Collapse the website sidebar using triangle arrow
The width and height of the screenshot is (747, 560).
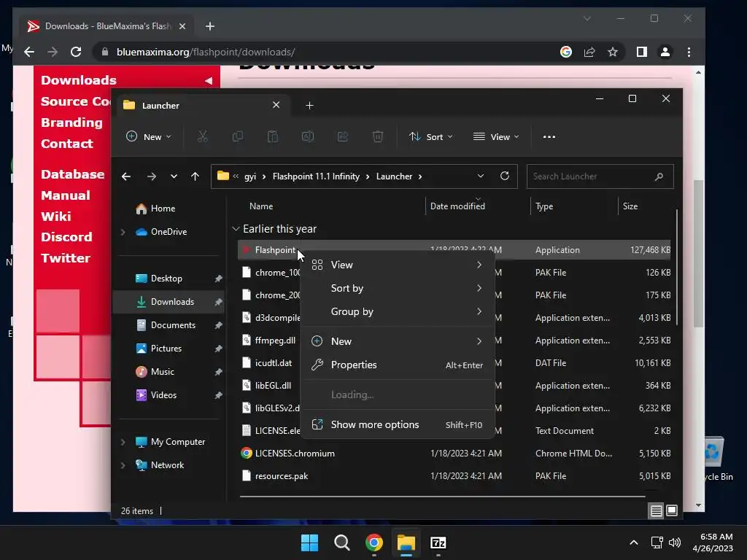pyautogui.click(x=209, y=80)
